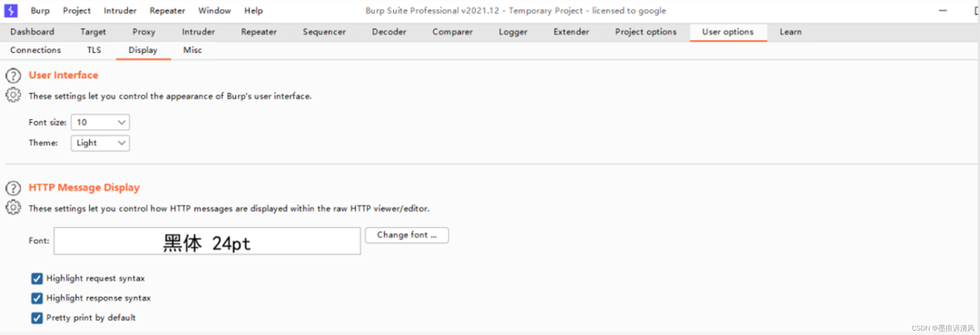Image resolution: width=980 pixels, height=335 pixels.
Task: Switch to the Logger tab
Action: coord(513,32)
